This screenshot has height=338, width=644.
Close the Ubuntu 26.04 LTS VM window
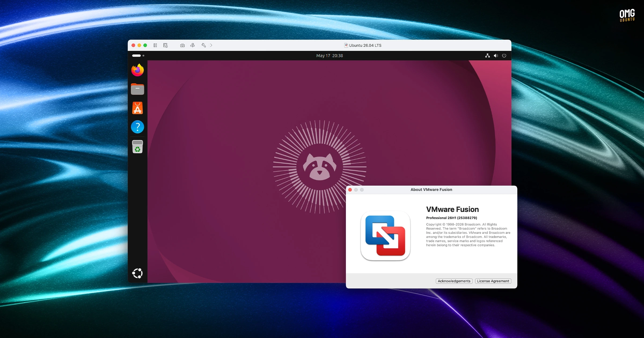[133, 45]
